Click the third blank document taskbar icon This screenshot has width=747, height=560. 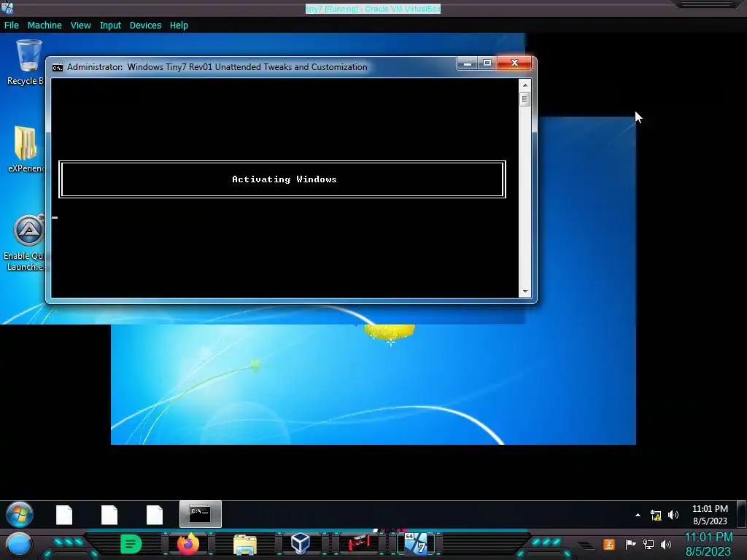155,515
